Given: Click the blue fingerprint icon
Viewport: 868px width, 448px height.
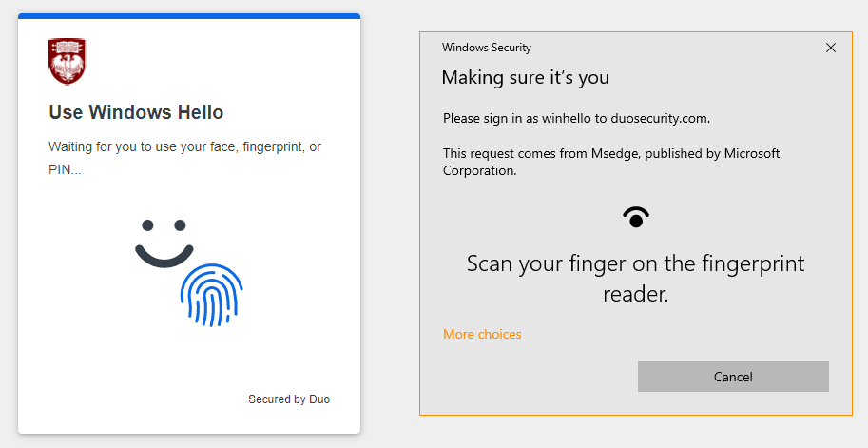Looking at the screenshot, I should pyautogui.click(x=211, y=295).
